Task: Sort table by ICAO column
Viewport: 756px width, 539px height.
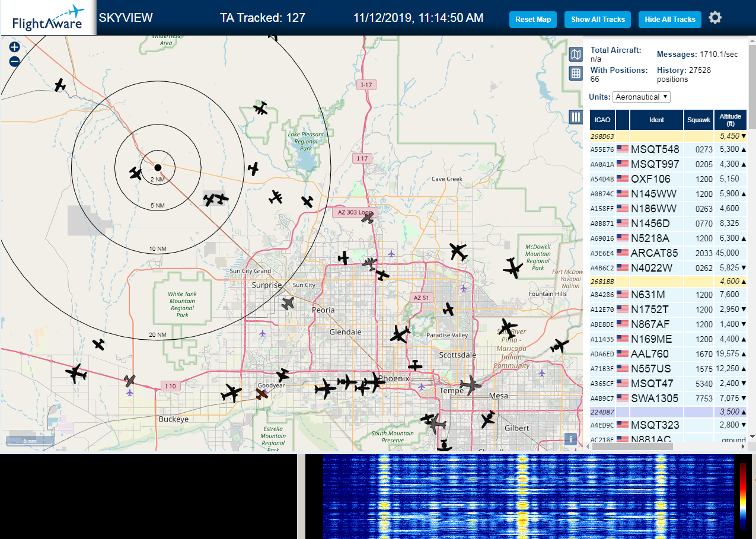Action: click(602, 120)
